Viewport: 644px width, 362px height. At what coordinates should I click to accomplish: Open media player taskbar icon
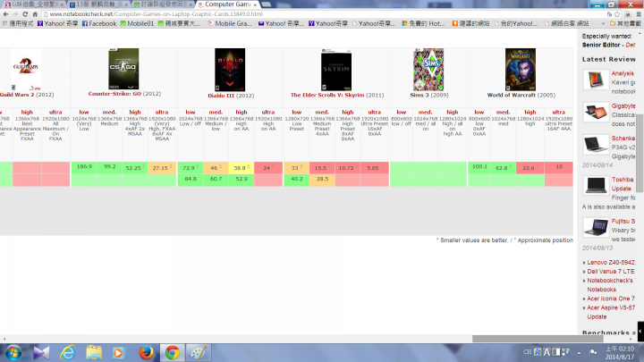119,353
